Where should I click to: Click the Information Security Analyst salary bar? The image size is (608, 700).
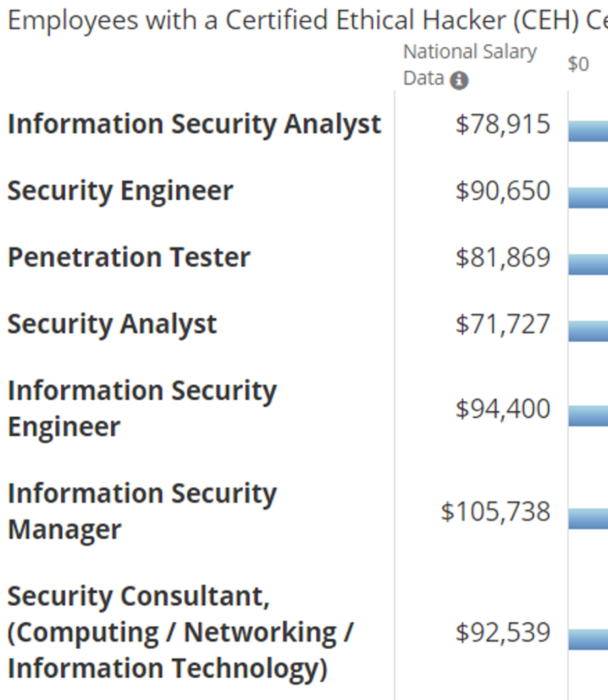(x=588, y=131)
